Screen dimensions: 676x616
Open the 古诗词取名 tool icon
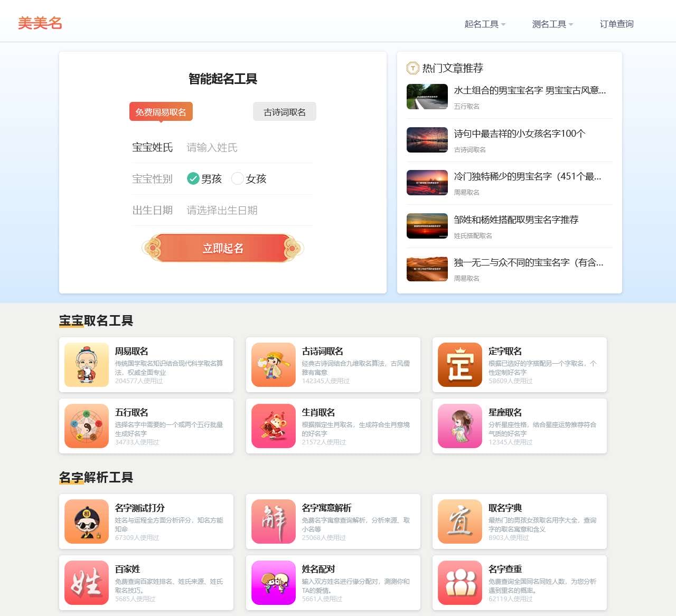pyautogui.click(x=273, y=365)
